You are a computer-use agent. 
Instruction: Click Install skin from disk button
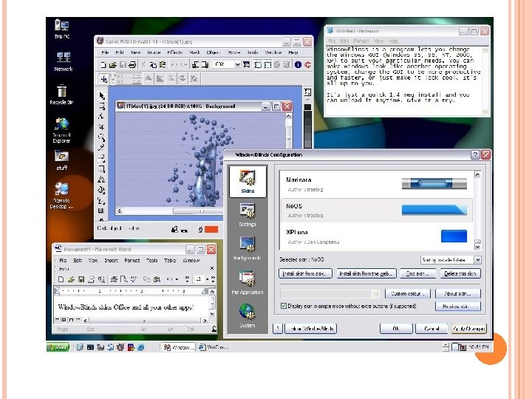[305, 273]
